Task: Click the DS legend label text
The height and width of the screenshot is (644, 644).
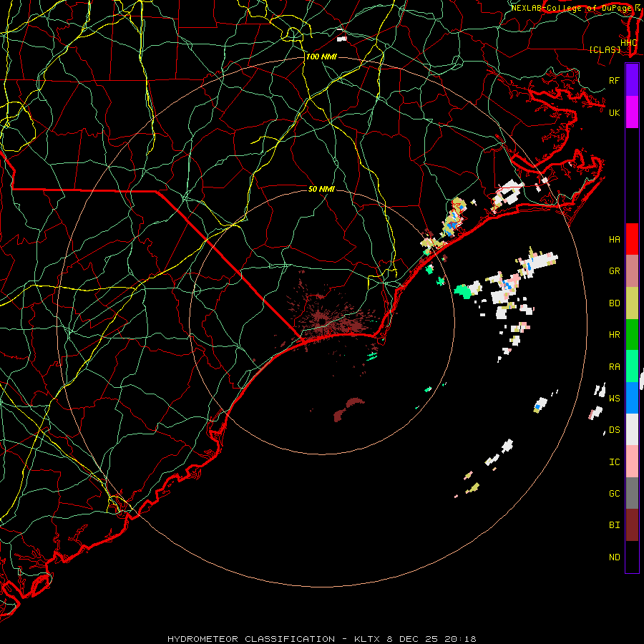Action: [x=614, y=430]
